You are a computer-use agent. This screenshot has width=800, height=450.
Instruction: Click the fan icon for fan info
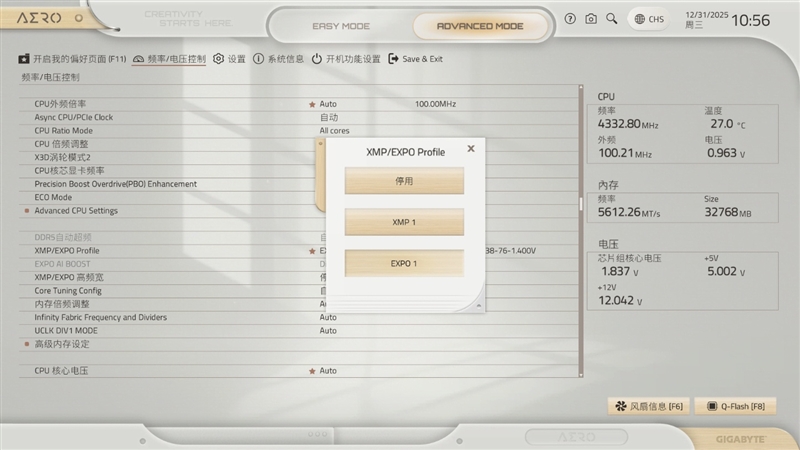pos(620,406)
